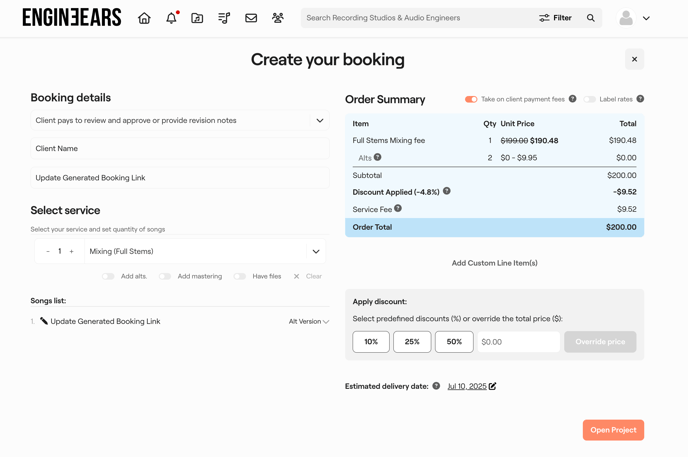Image resolution: width=688 pixels, height=457 pixels.
Task: Open the community people icon
Action: (278, 18)
